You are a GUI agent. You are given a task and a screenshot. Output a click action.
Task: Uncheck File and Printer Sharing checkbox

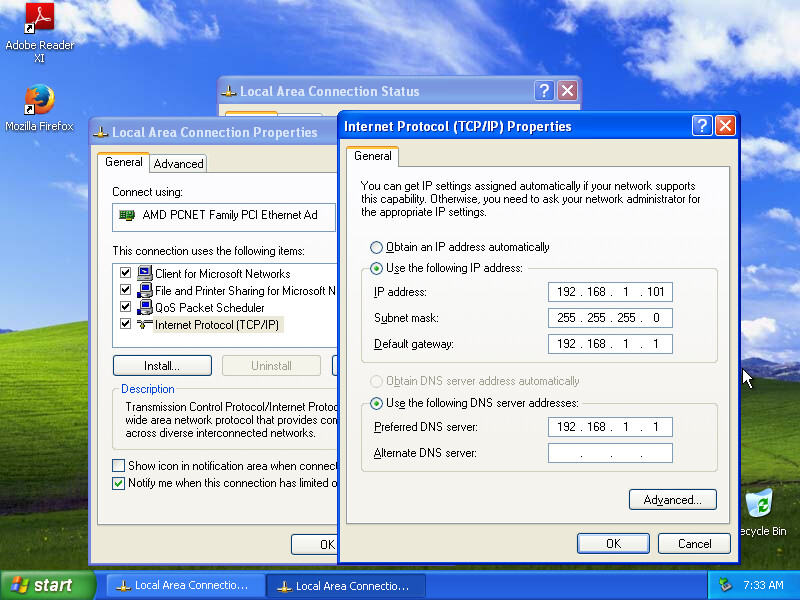pos(126,290)
